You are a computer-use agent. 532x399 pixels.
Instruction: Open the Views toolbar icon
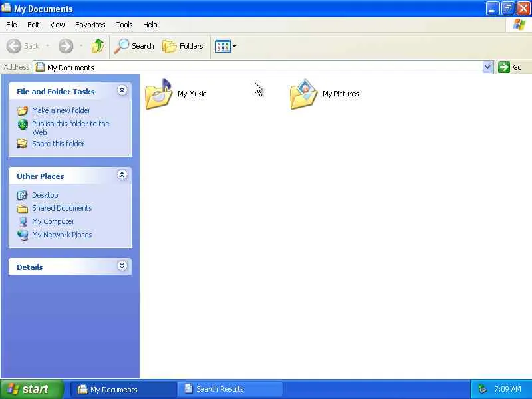pos(223,46)
